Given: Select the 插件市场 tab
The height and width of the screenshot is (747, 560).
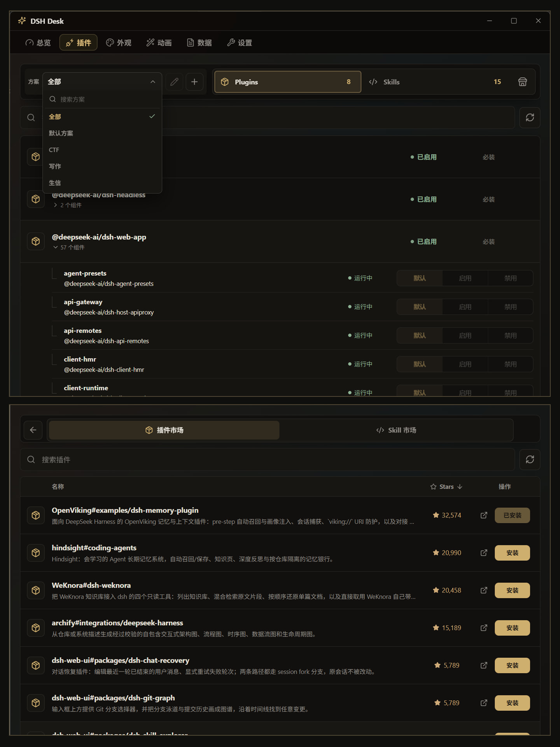Looking at the screenshot, I should tap(164, 430).
